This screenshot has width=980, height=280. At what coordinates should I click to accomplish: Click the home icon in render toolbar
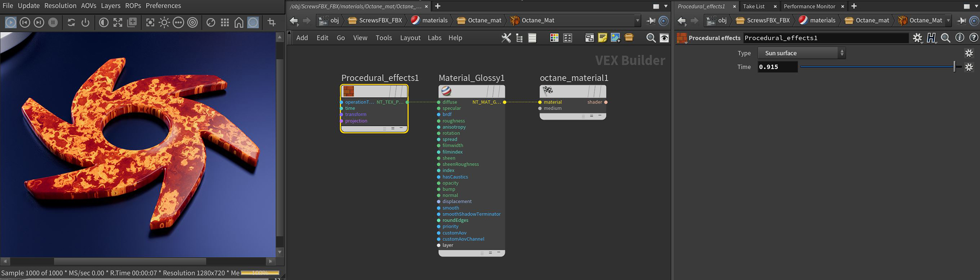tap(239, 22)
